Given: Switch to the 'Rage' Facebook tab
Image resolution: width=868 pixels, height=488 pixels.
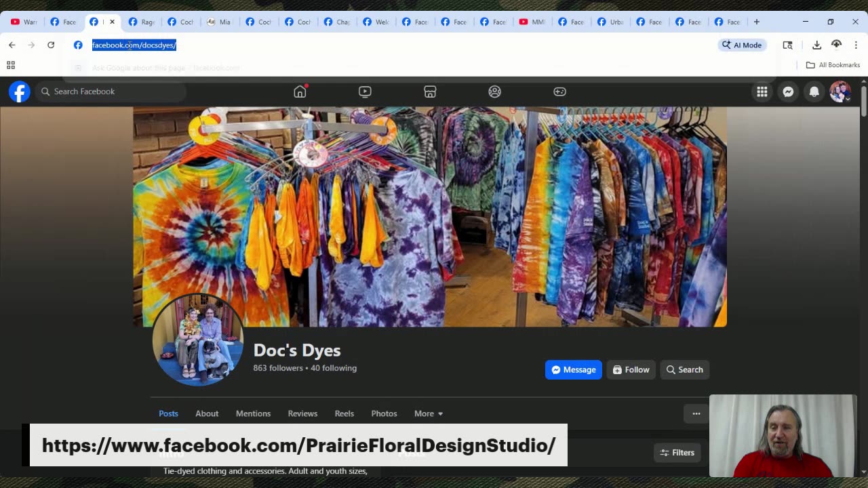Looking at the screenshot, I should coord(142,22).
